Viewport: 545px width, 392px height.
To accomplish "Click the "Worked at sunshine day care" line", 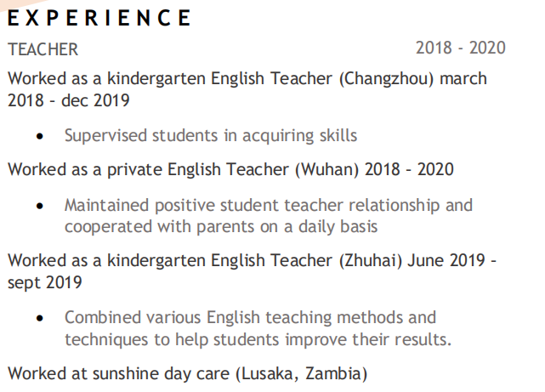I will pyautogui.click(x=118, y=372).
